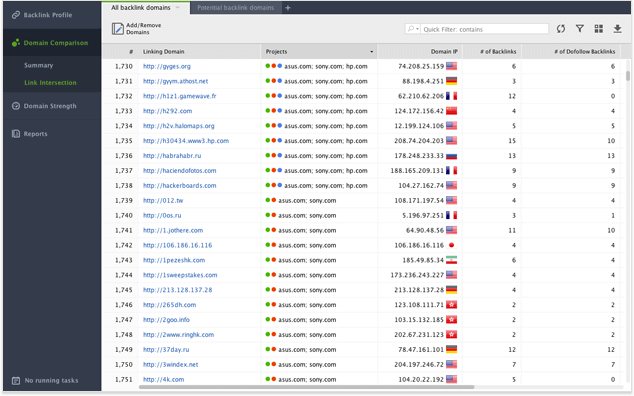The height and width of the screenshot is (396, 634).
Task: Open the grid columns view icon
Action: pos(598,28)
